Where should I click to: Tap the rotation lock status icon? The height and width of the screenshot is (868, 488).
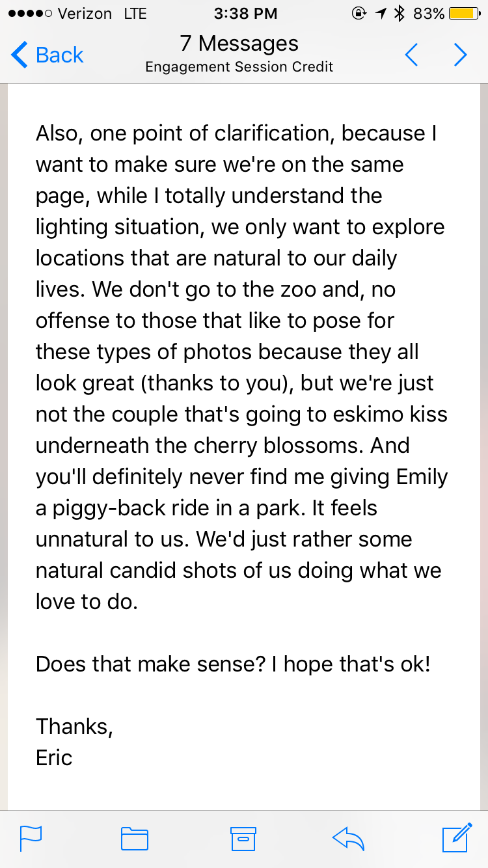[x=359, y=14]
